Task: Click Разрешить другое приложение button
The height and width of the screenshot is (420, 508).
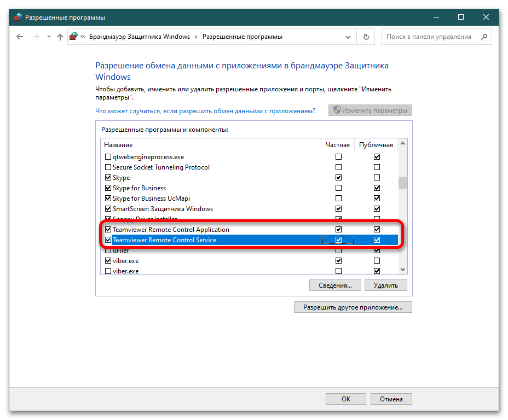Action: click(x=353, y=307)
